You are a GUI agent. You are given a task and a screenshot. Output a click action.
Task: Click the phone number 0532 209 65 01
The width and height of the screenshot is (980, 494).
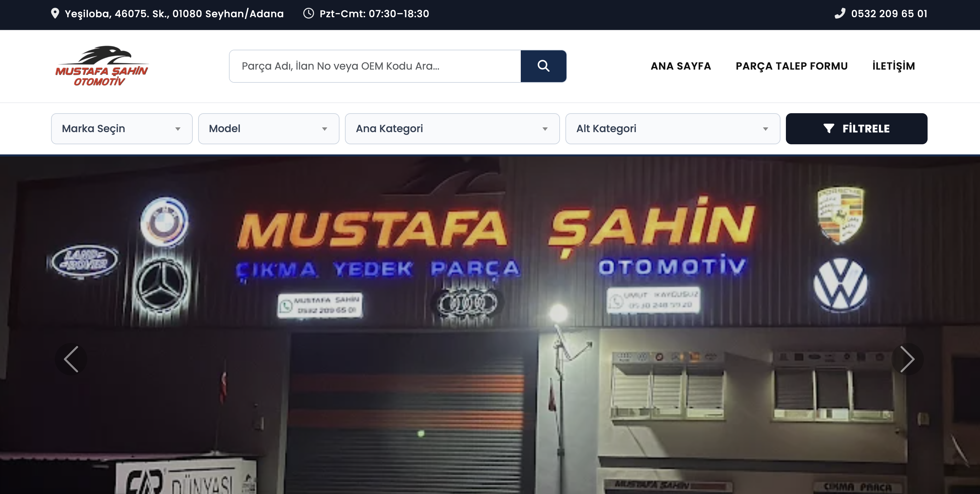click(889, 14)
